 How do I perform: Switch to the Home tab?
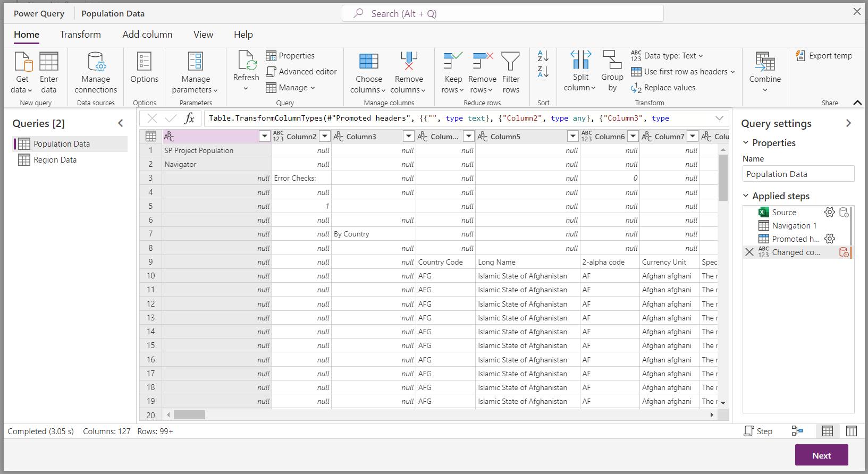tap(27, 35)
